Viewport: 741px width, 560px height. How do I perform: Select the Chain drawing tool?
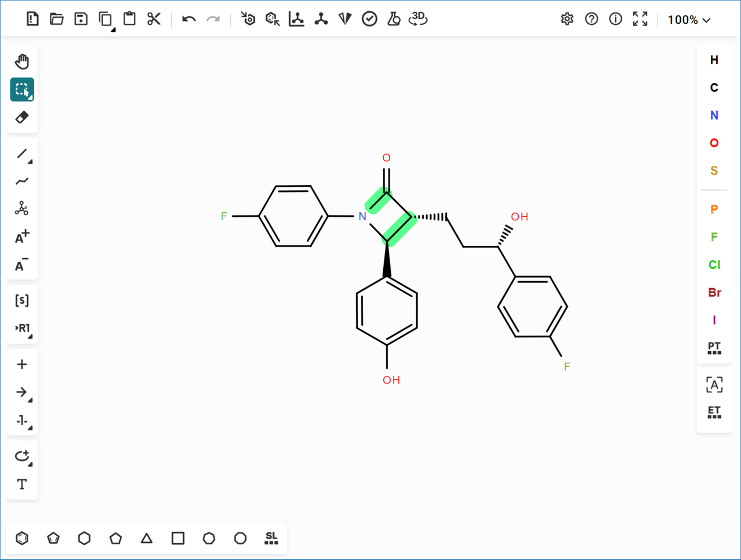pyautogui.click(x=22, y=181)
